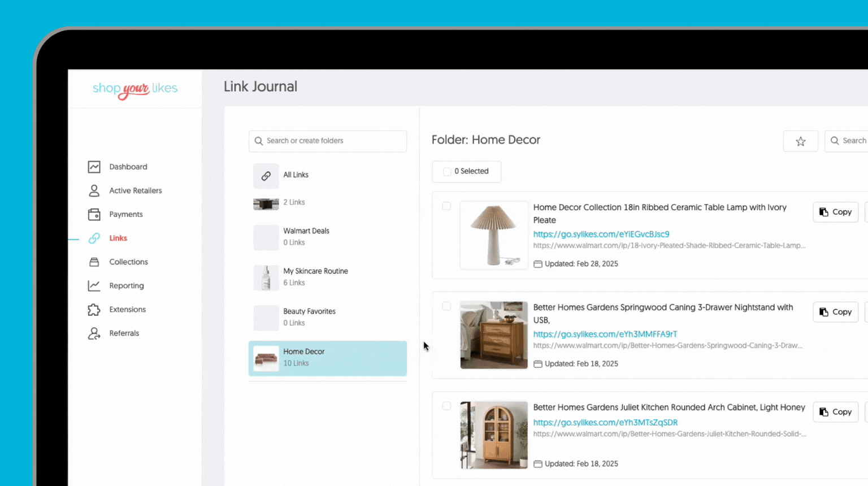Favorite the Home Decor folder with star

pyautogui.click(x=801, y=141)
